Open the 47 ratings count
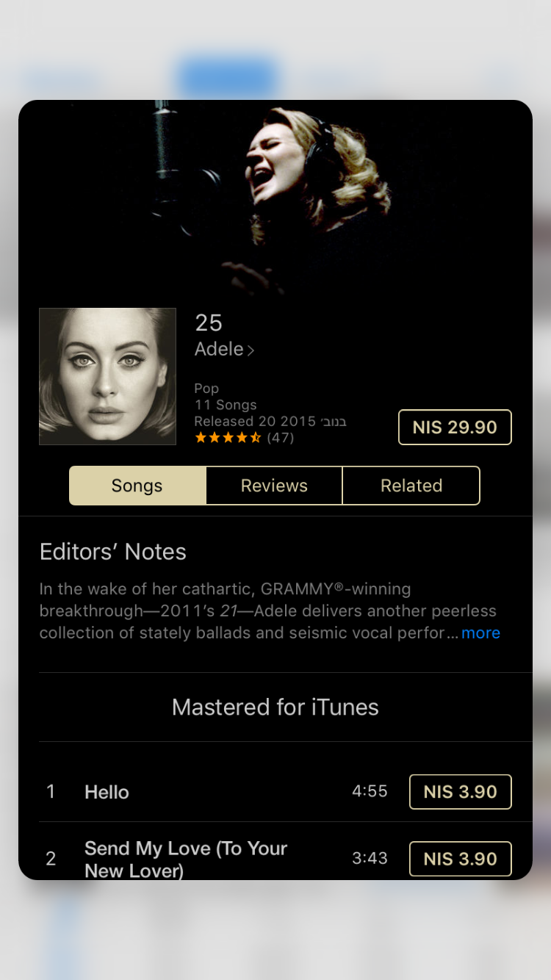This screenshot has width=551, height=980. 280,438
